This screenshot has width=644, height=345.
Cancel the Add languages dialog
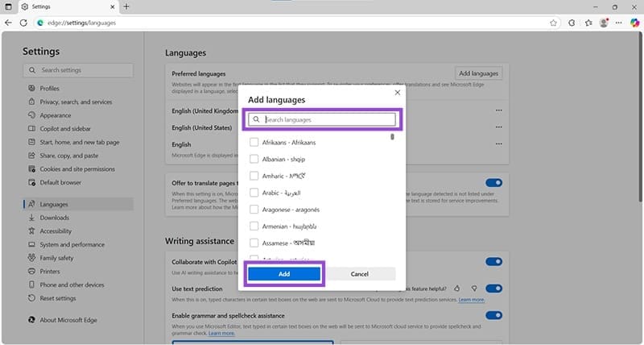click(360, 274)
